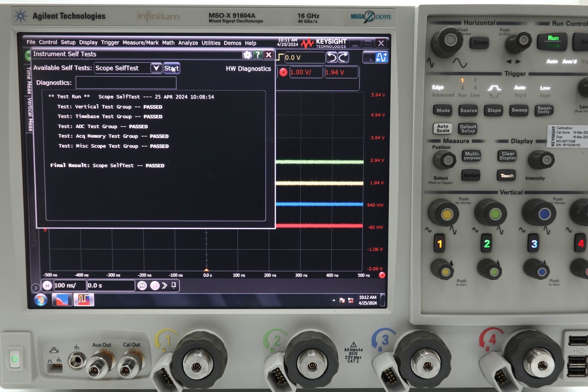This screenshot has width=588, height=392.
Task: Open the Trigger menu
Action: point(110,43)
